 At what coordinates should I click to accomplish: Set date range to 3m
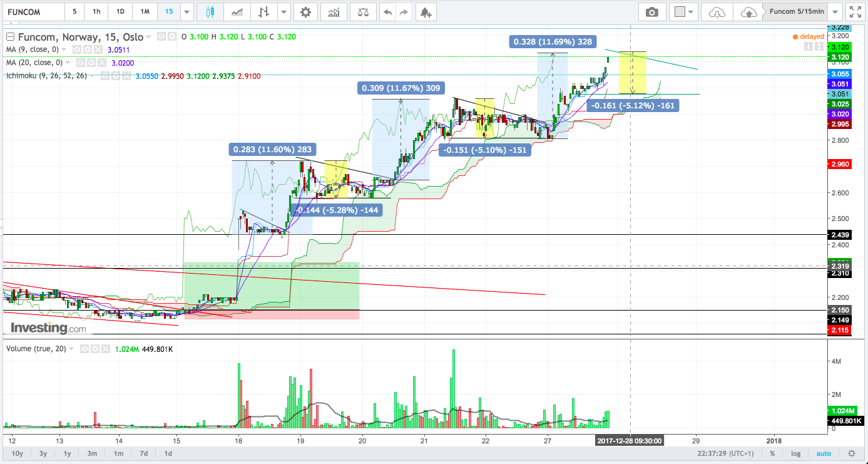click(x=92, y=453)
